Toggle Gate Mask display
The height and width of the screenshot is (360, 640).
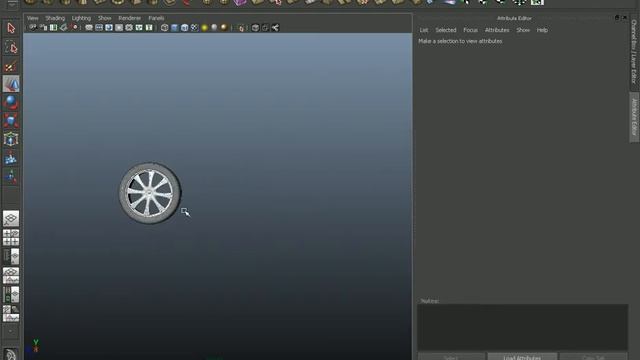pyautogui.click(x=119, y=27)
